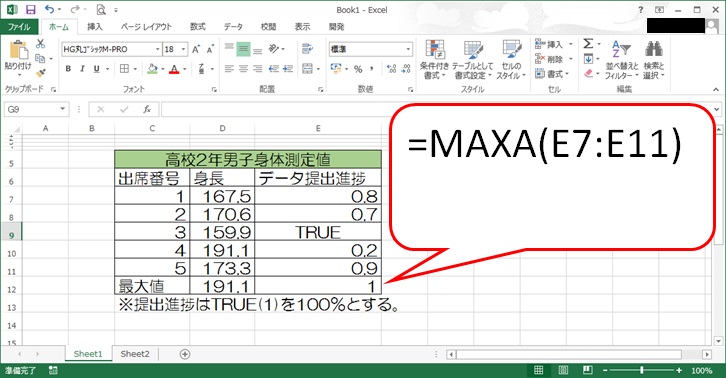Switch to the Formulas (数式) tab

[x=198, y=27]
